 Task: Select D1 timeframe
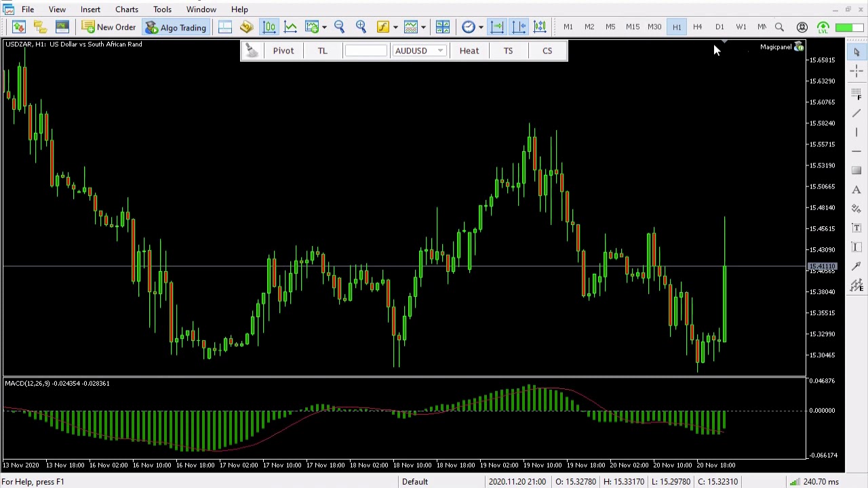(x=719, y=27)
